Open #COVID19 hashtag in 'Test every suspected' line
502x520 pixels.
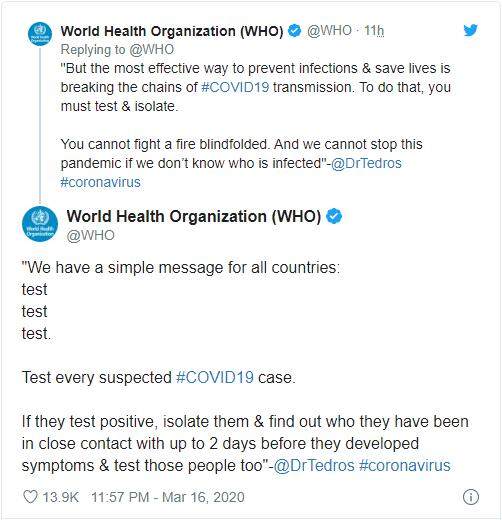[215, 378]
